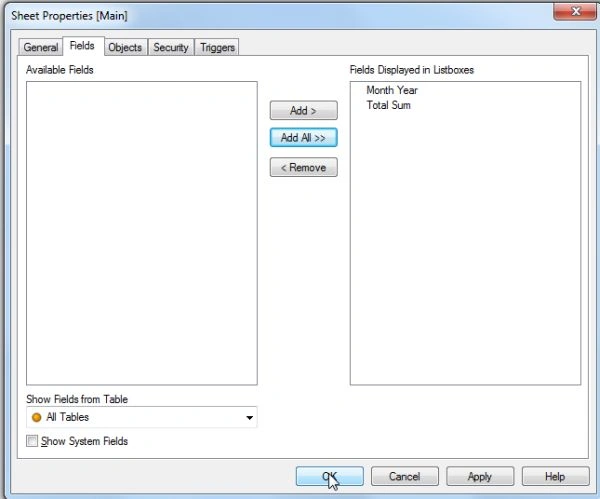This screenshot has width=600, height=499.
Task: Click the Add All >> button
Action: [x=303, y=137]
